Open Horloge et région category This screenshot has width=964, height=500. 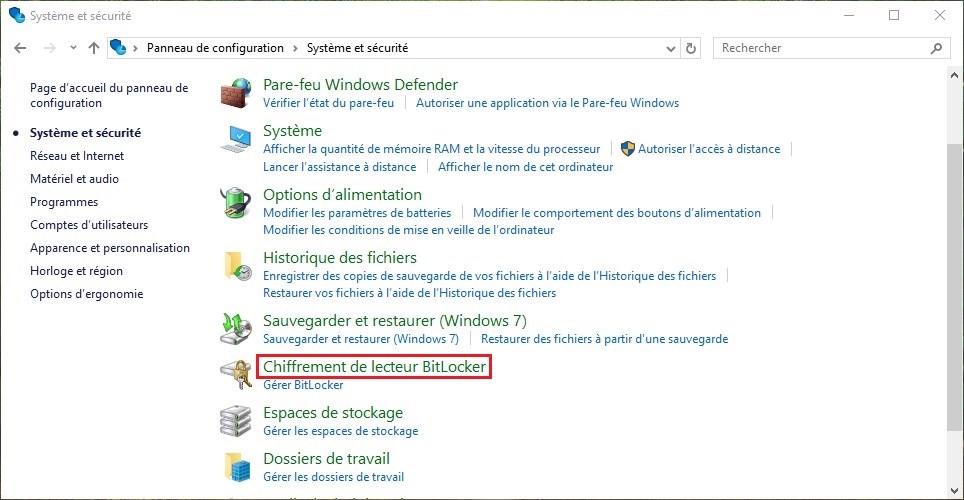point(76,271)
